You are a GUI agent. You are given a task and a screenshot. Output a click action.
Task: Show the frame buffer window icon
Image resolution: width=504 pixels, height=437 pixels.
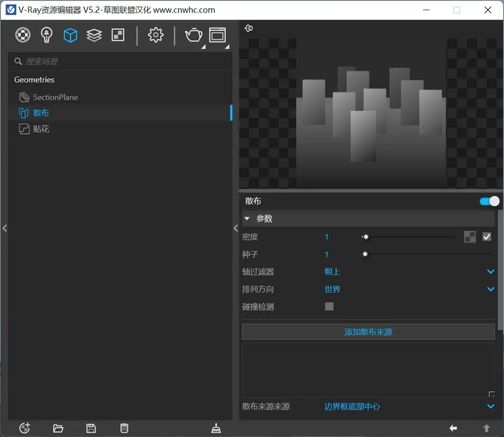click(217, 35)
